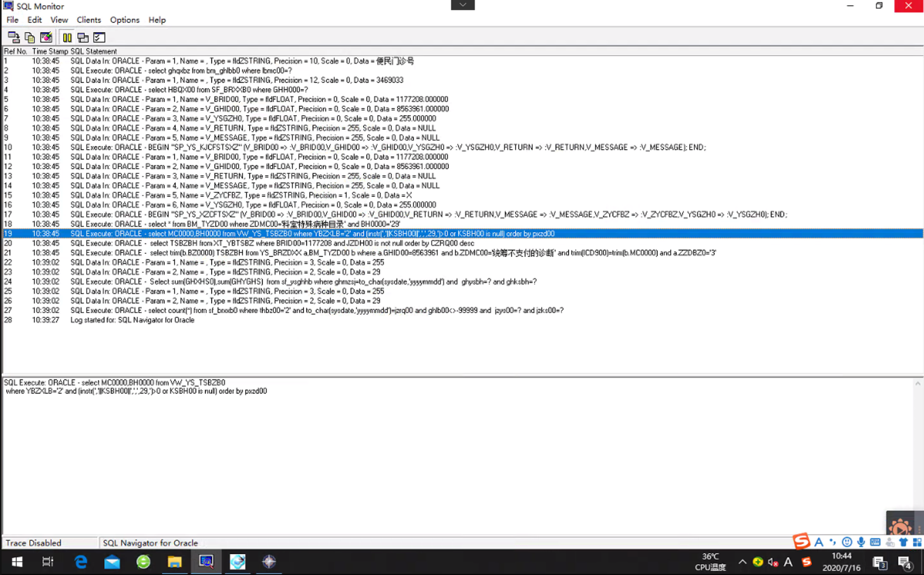Open the Sogou skin shirt icon

[x=903, y=542]
